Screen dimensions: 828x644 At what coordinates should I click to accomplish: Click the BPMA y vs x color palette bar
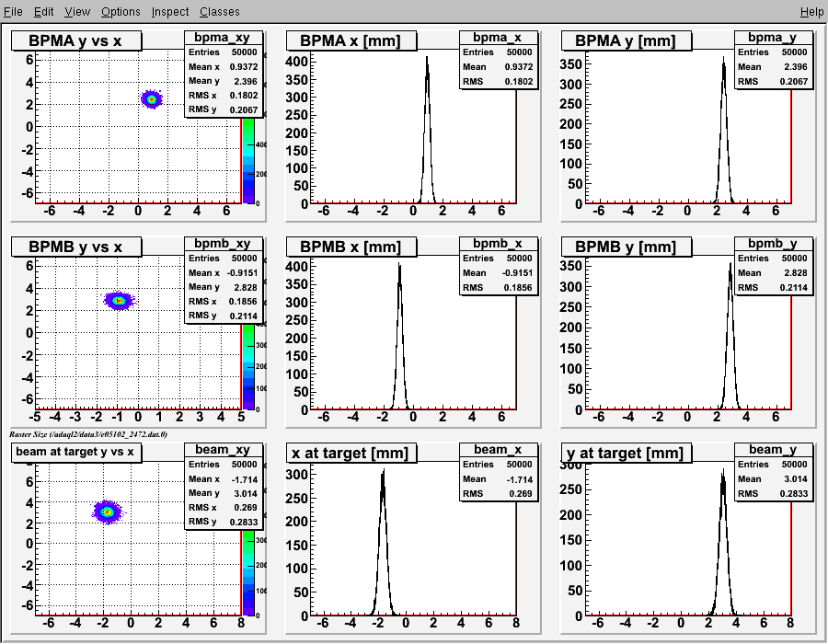click(248, 160)
